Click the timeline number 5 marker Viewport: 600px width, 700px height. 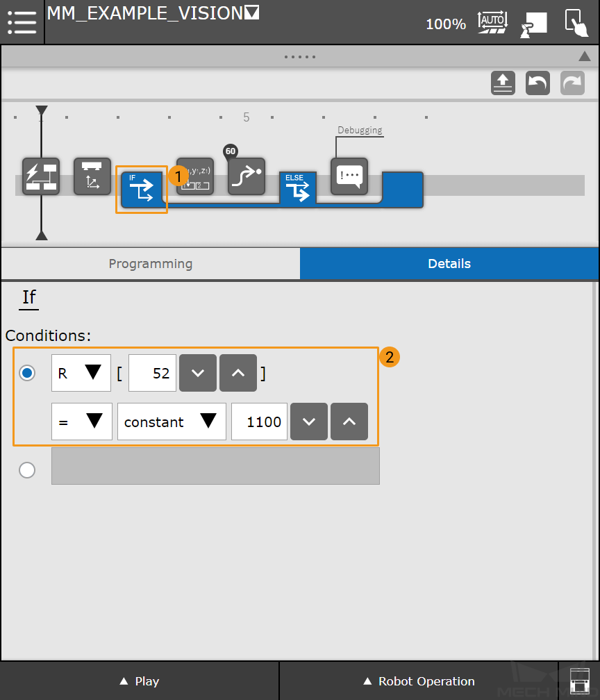click(247, 117)
